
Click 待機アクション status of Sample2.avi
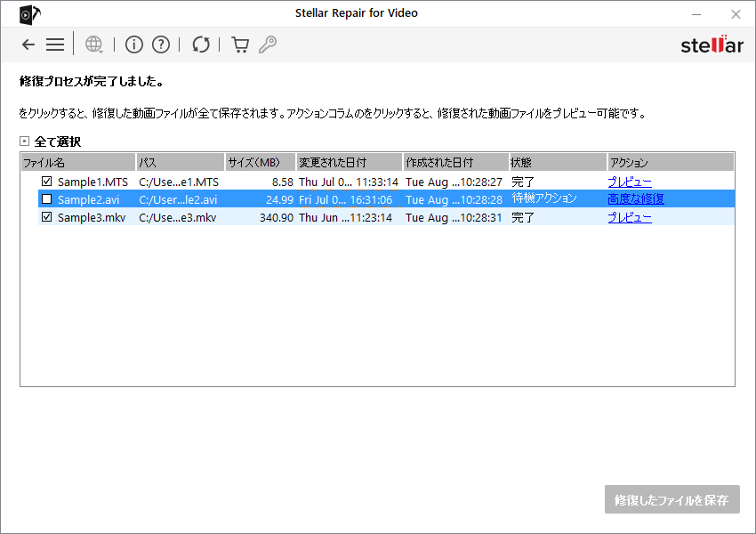click(543, 198)
